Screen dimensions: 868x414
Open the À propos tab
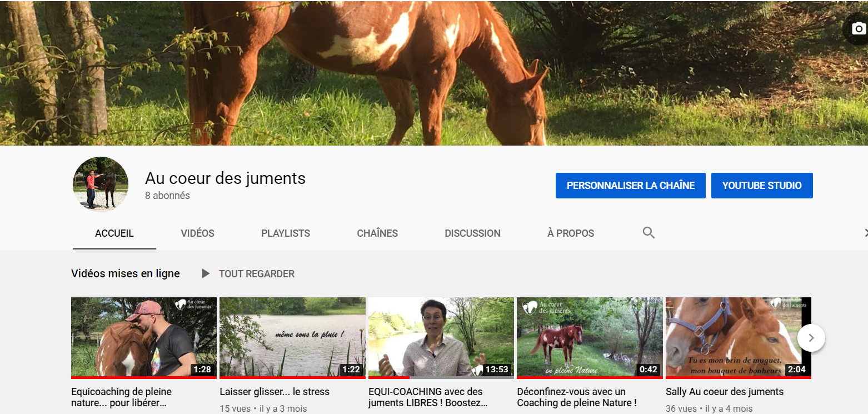(x=571, y=233)
